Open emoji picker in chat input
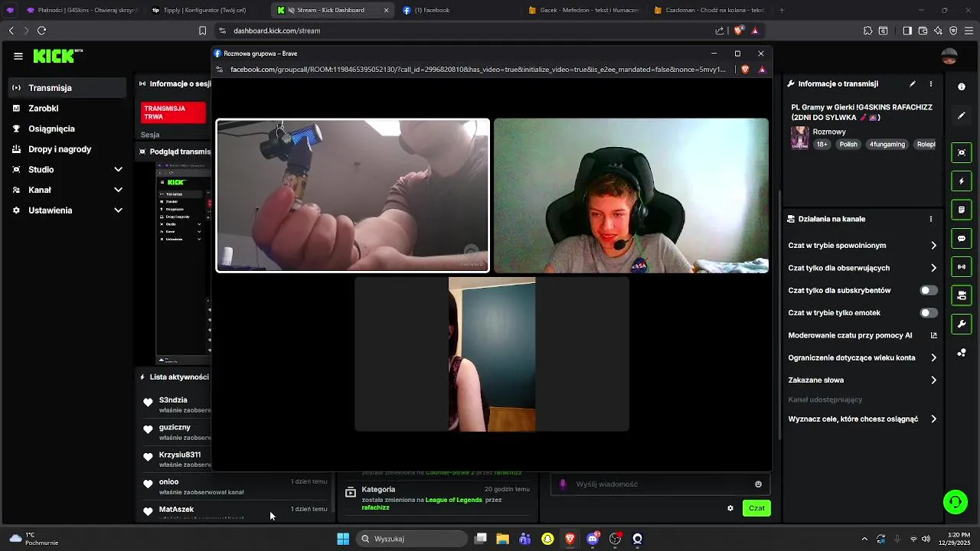 tap(759, 484)
